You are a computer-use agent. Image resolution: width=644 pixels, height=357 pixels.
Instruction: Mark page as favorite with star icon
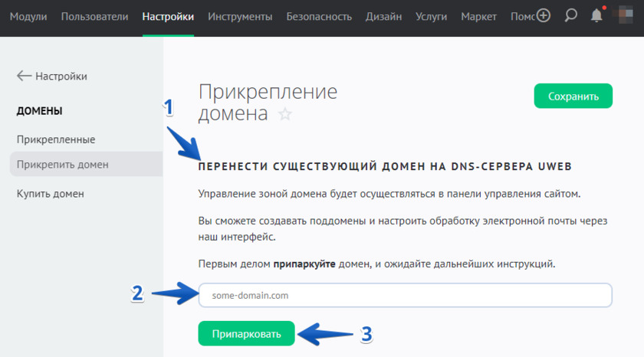(285, 115)
